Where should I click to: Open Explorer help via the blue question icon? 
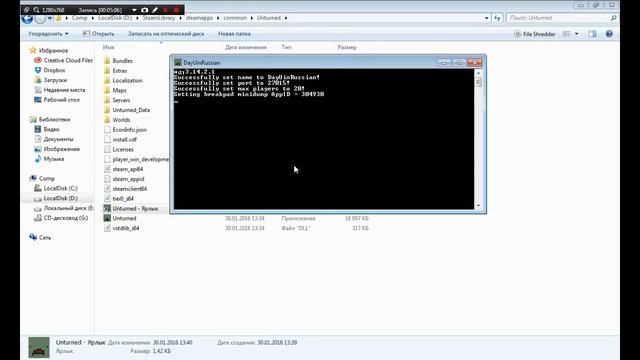point(609,34)
